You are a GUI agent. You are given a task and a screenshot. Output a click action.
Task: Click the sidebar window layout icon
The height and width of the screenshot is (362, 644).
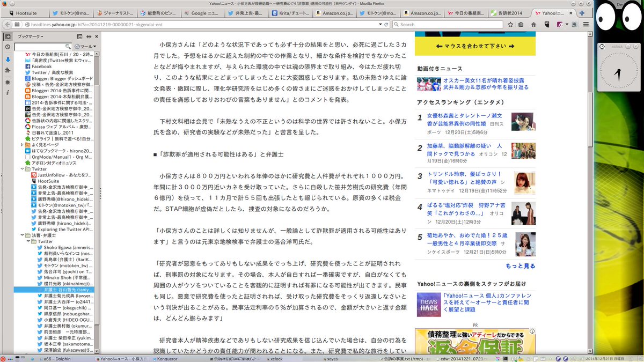point(79,36)
